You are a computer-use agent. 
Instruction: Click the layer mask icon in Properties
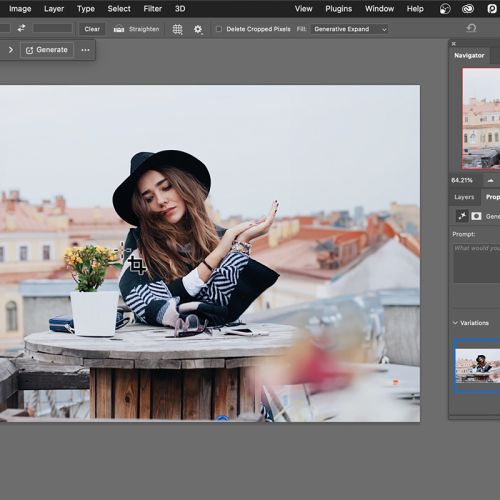click(476, 216)
